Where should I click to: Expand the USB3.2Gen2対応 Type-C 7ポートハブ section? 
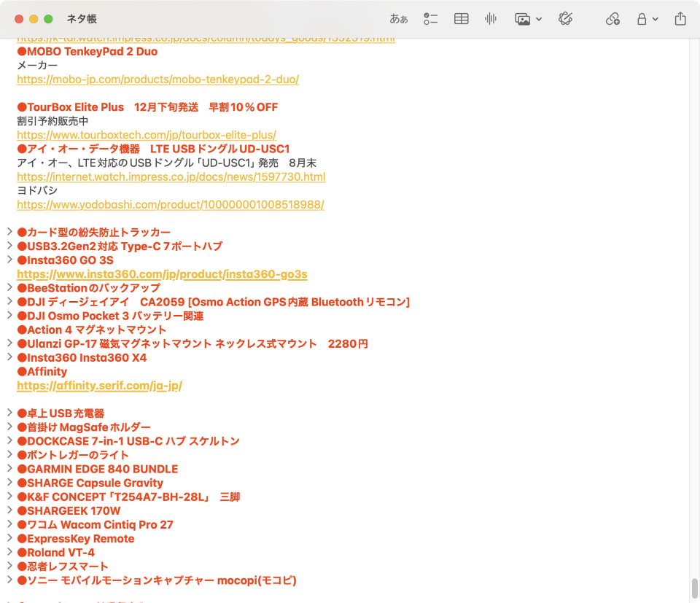click(9, 245)
